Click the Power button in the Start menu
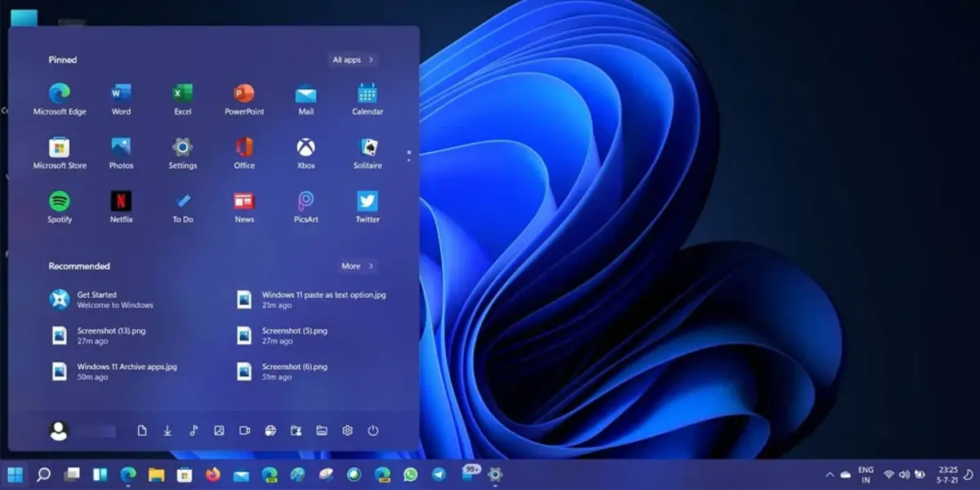 point(372,430)
